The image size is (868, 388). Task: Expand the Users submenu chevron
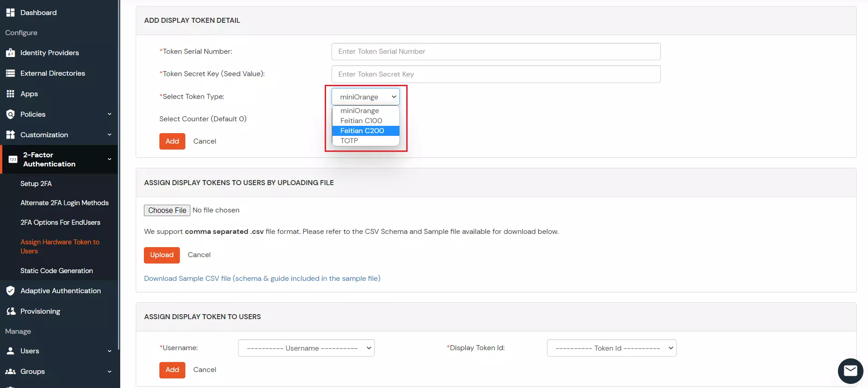tap(109, 351)
